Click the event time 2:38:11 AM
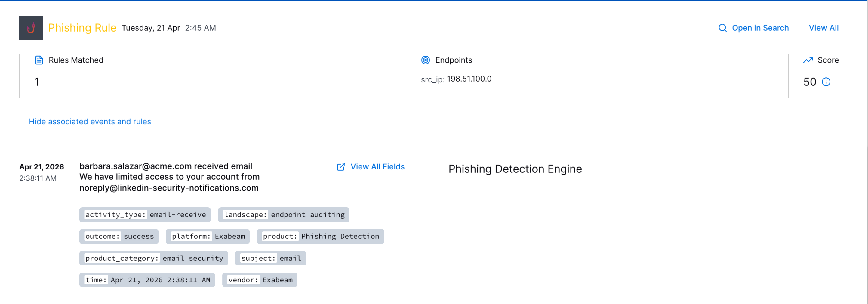This screenshot has width=868, height=304. click(38, 178)
